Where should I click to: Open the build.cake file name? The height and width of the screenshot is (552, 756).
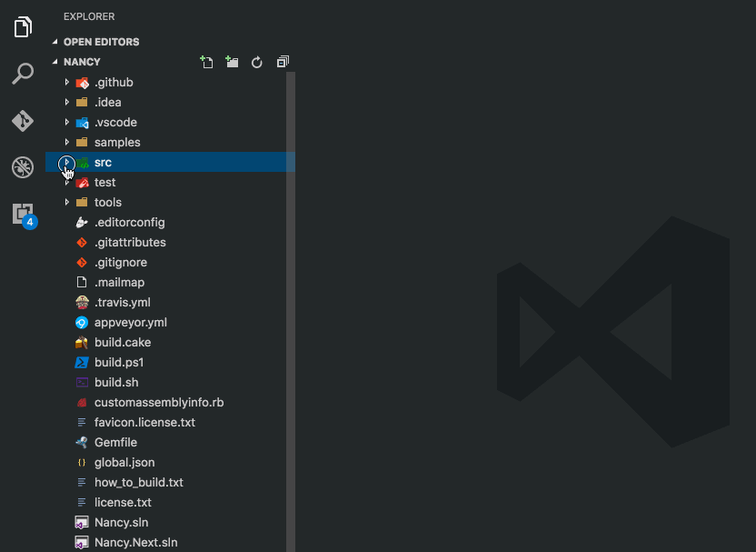pos(123,343)
